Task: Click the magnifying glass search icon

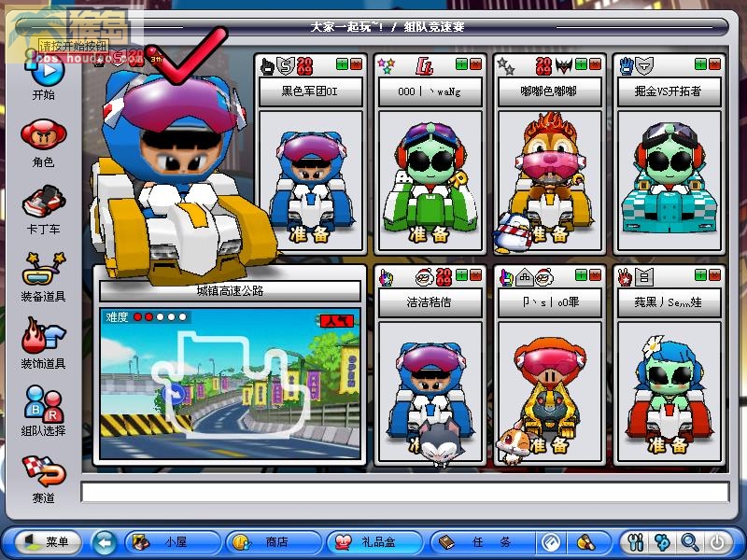Action: click(689, 542)
